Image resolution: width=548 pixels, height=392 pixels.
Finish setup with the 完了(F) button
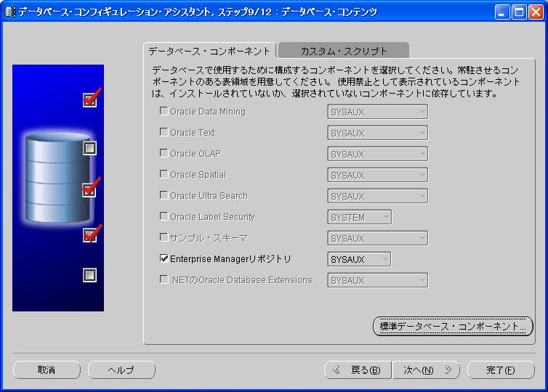(501, 369)
